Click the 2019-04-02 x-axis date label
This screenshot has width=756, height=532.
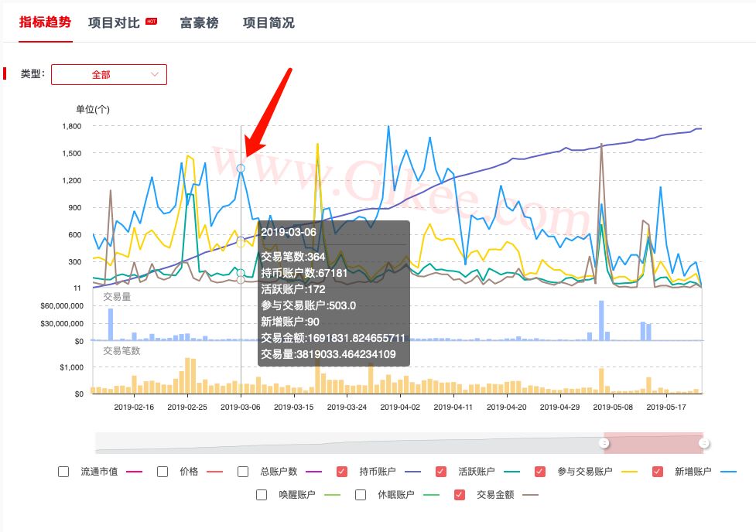400,408
